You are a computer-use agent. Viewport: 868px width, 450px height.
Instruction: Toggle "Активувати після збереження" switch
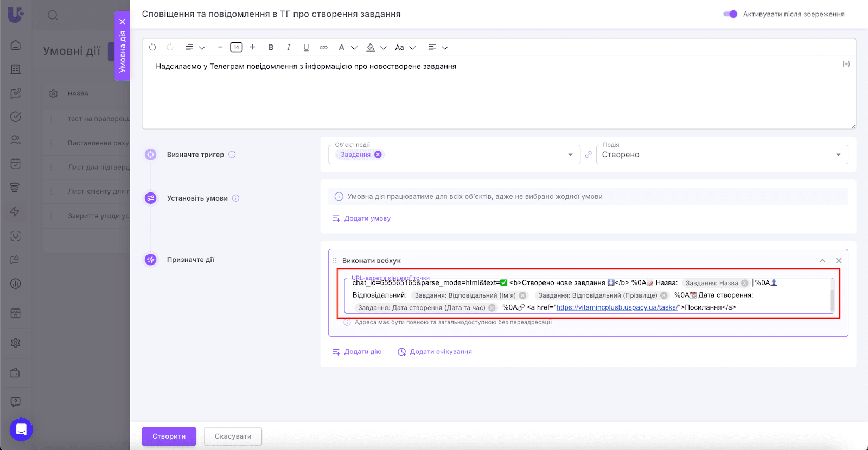(730, 14)
